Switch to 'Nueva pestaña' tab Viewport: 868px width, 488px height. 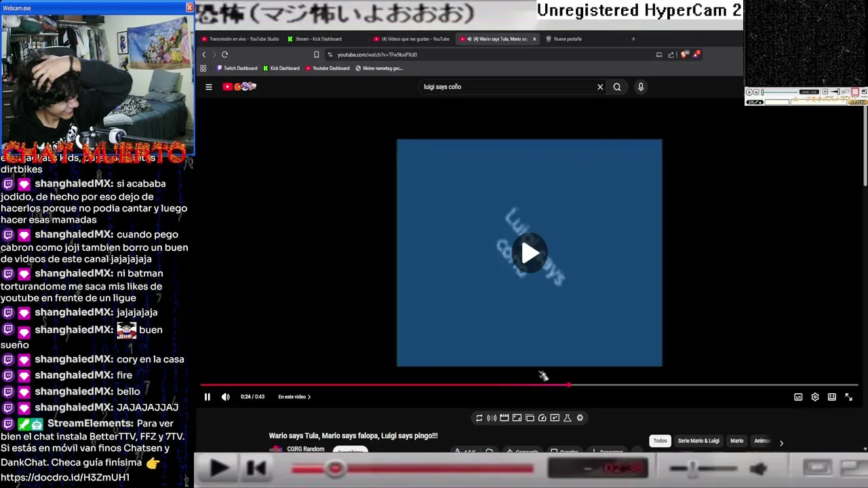tap(564, 39)
